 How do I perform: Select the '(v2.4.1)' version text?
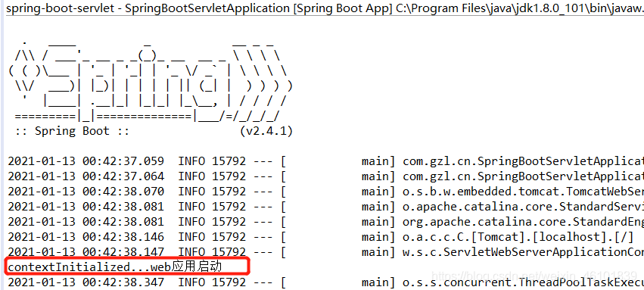click(x=266, y=132)
